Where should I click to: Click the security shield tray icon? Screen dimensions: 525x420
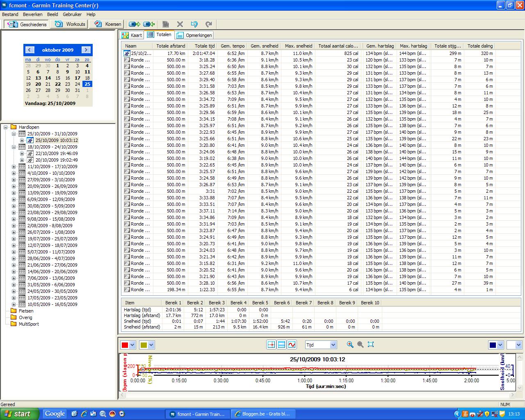click(487, 414)
